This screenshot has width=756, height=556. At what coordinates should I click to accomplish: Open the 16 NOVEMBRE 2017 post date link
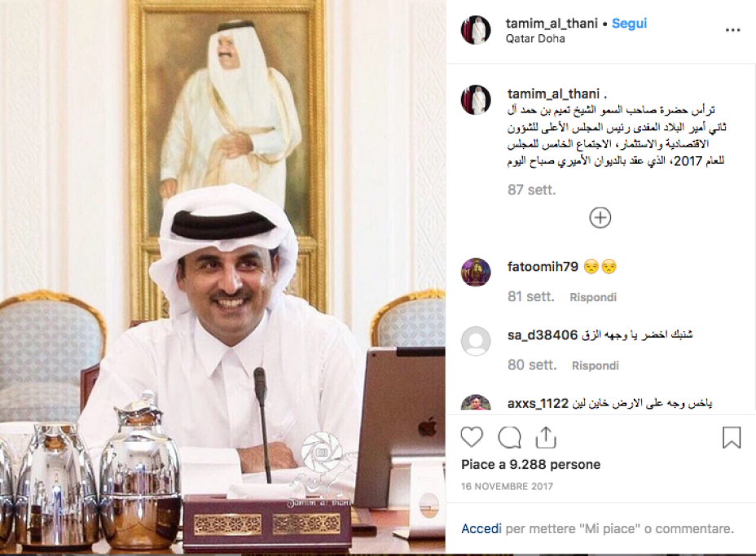508,486
